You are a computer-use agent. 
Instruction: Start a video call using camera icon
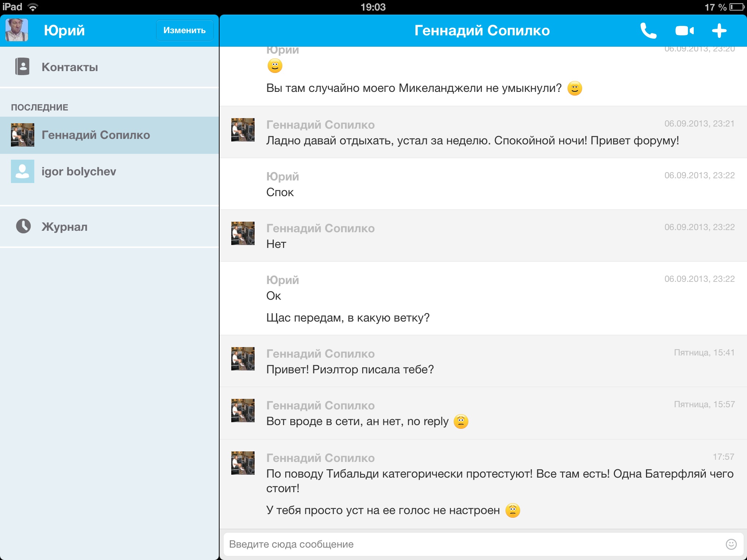684,31
